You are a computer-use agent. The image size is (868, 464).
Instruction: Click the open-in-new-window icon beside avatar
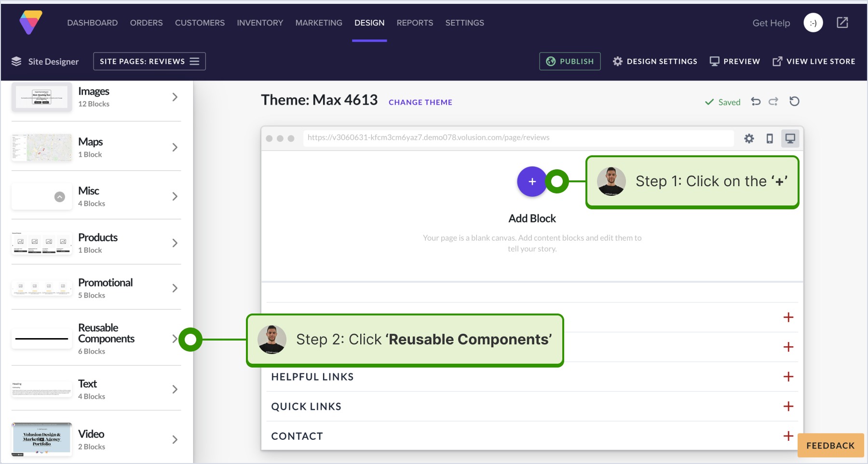click(x=842, y=23)
